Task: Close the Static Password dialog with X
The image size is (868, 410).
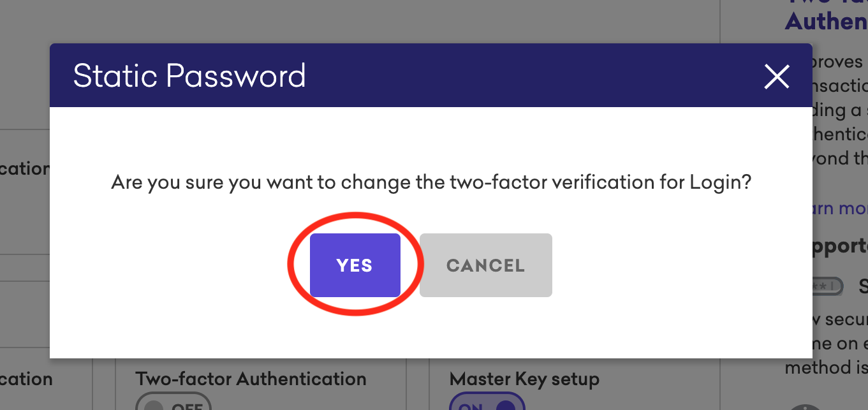Action: pyautogui.click(x=777, y=77)
